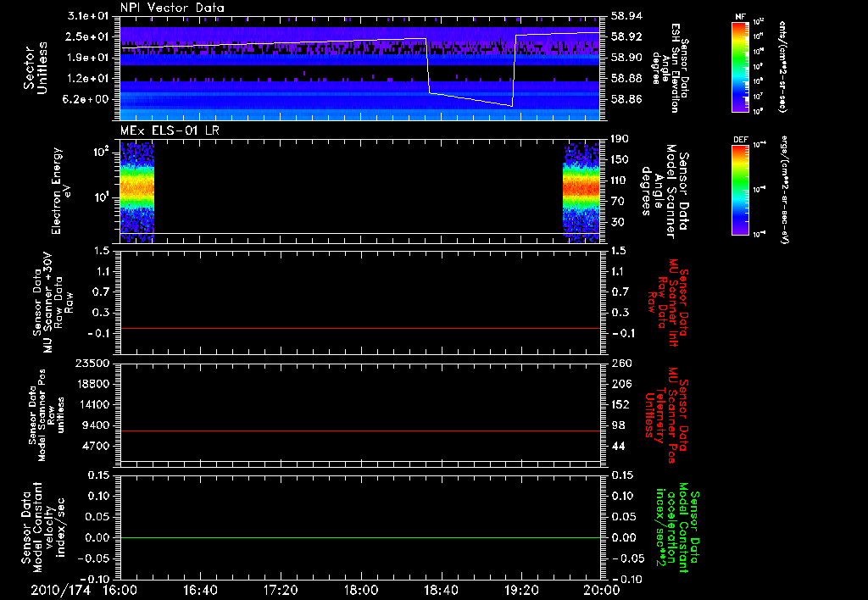Image resolution: width=868 pixels, height=600 pixels.
Task: Click the 152 telemetry position tick value
Action: [x=620, y=404]
